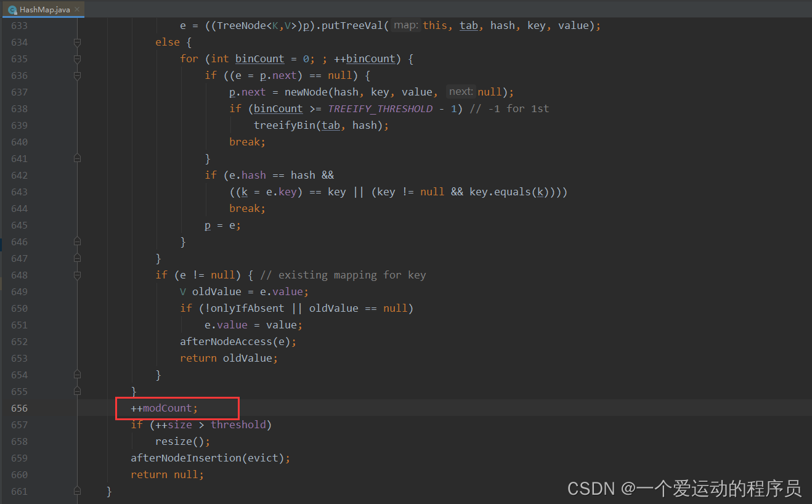Screen dimensions: 812x504
Task: Fold the closing brace marker at line 641
Action: [77, 158]
